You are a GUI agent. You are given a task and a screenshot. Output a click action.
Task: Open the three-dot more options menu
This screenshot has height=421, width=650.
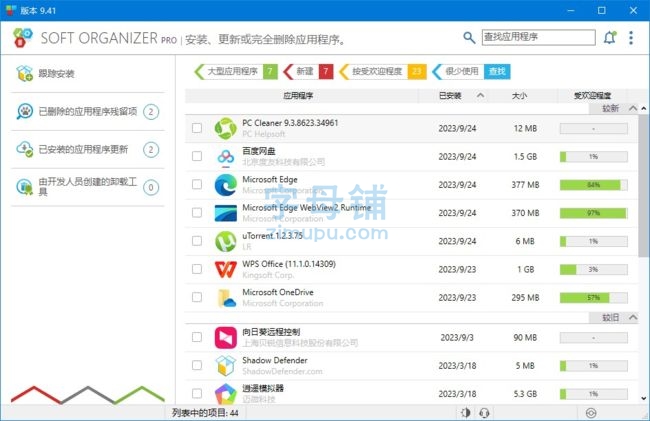click(x=631, y=38)
